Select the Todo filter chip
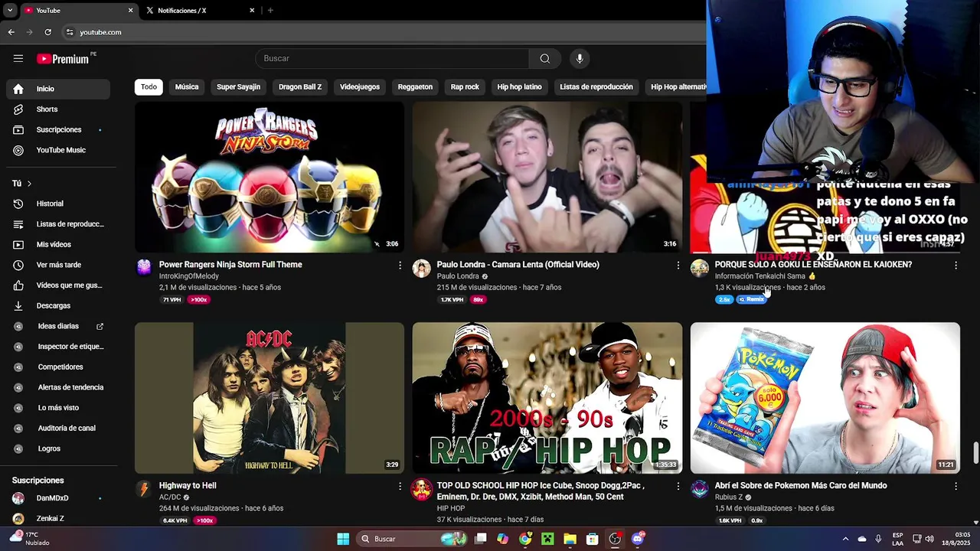This screenshot has height=551, width=980. click(x=149, y=86)
